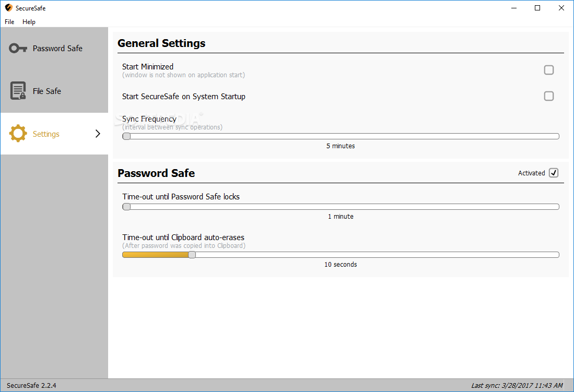Click 'Start SecureSafe on System Startup' label

tap(184, 97)
